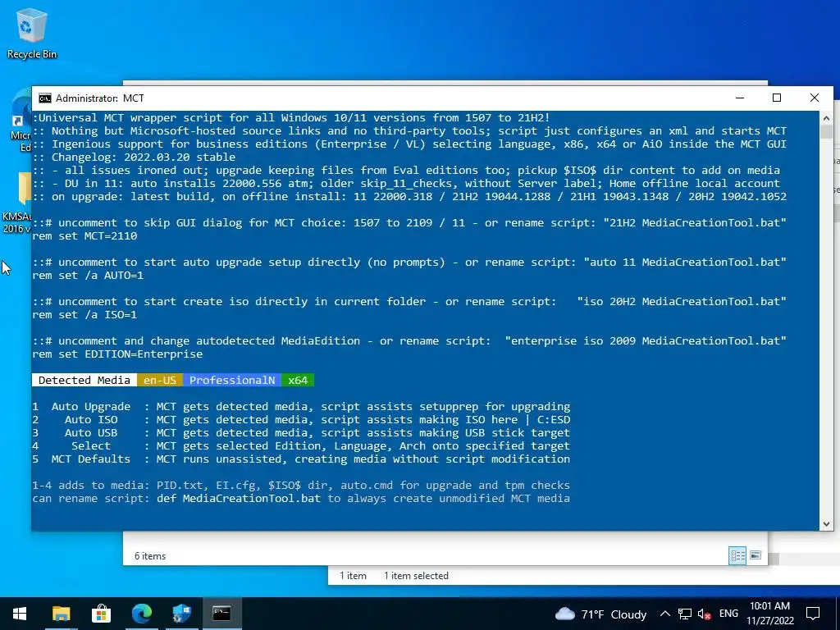Viewport: 840px width, 630px height.
Task: Open the Recycle Bin desktop icon
Action: (31, 34)
